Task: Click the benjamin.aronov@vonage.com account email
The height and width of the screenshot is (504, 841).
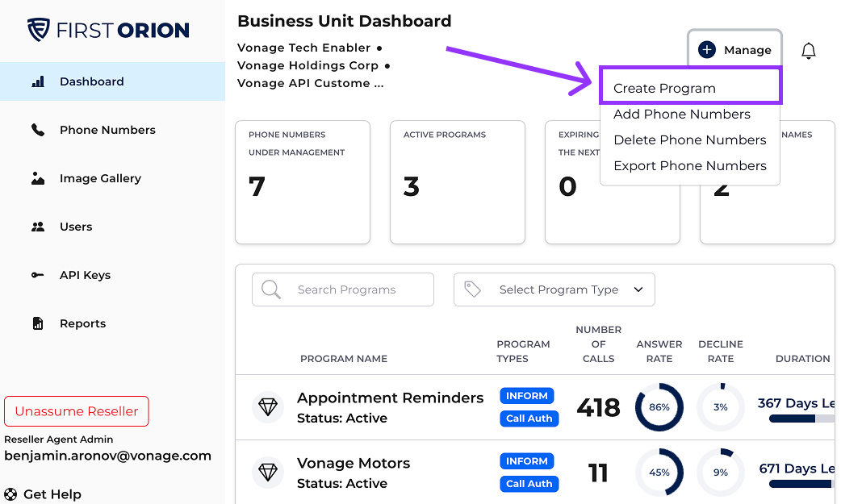Action: pos(108,456)
